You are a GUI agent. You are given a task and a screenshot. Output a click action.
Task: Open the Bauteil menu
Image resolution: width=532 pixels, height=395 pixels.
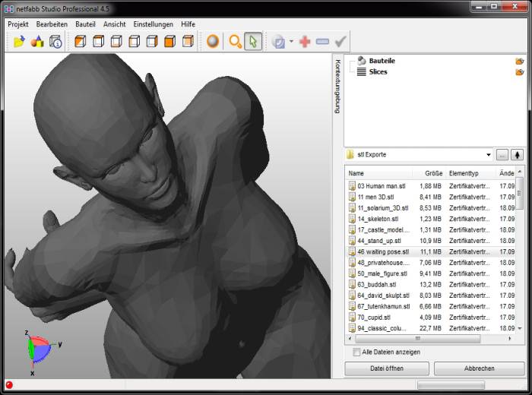[85, 24]
